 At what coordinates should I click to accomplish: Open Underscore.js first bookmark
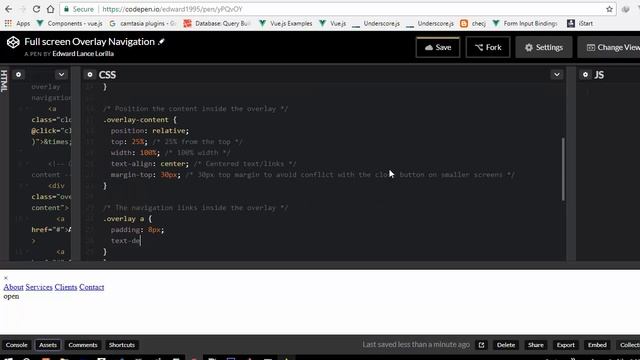(376, 24)
